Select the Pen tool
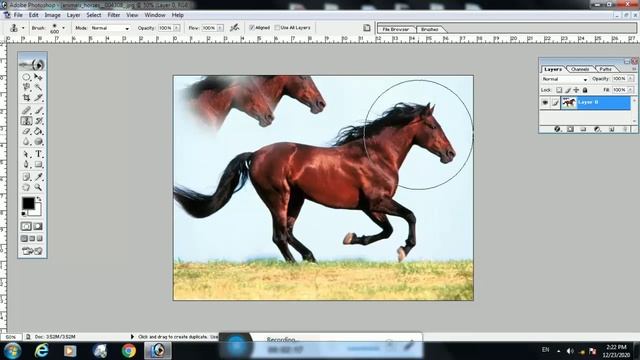The image size is (640, 360). coord(26,164)
